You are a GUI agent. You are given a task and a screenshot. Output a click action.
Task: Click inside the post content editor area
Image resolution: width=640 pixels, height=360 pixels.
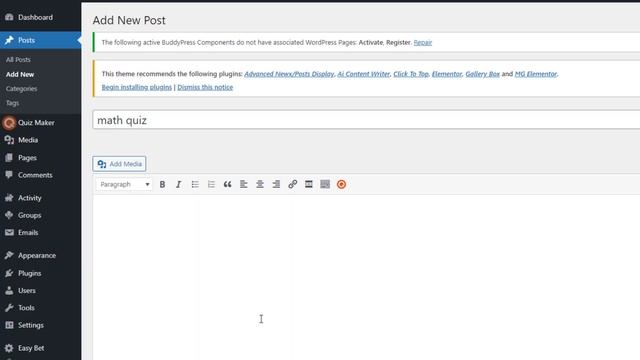click(x=366, y=278)
